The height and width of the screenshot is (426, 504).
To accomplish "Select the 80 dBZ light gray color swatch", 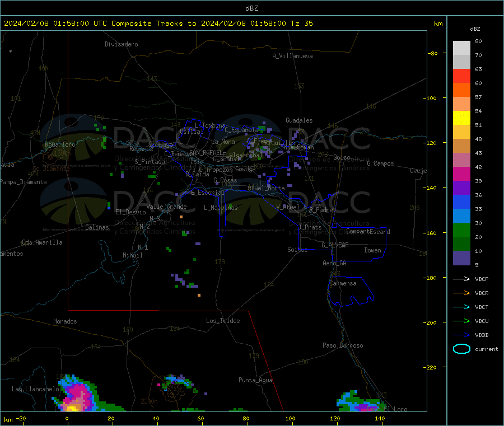I will [461, 48].
